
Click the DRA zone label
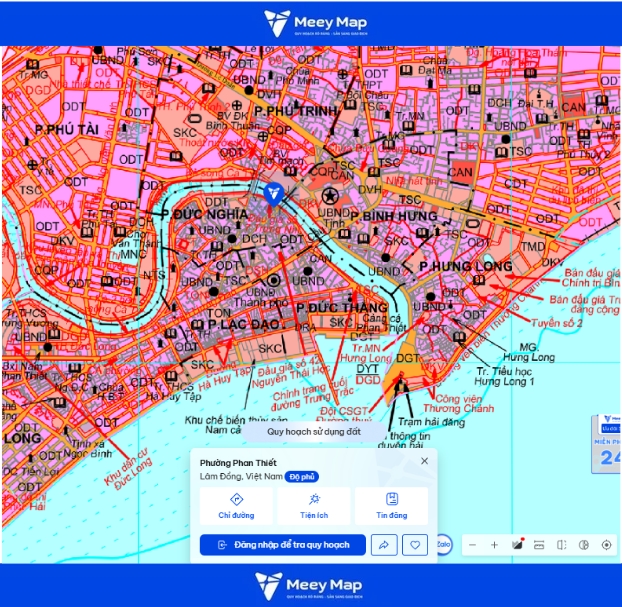[305, 328]
